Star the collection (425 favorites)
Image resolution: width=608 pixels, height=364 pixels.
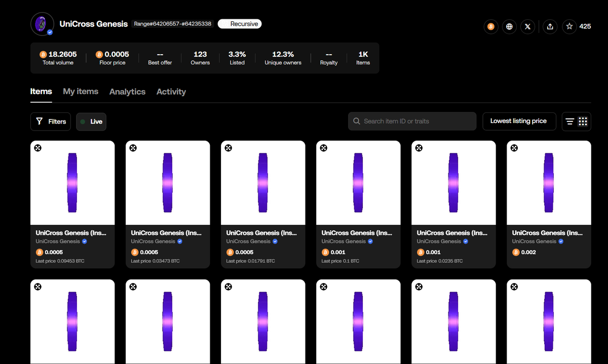coord(569,26)
